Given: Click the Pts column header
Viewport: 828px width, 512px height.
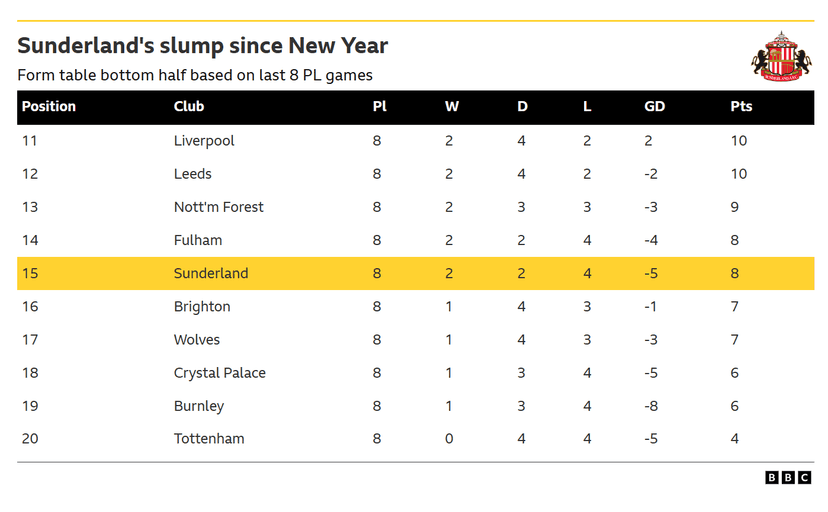Looking at the screenshot, I should pos(741,106).
